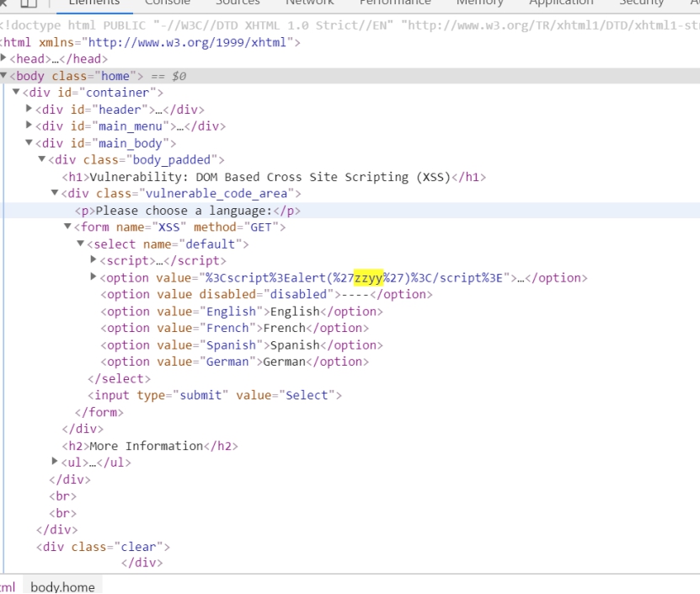Screen dimensions: 700x594
Task: Open the Network tab
Action: [x=310, y=3]
